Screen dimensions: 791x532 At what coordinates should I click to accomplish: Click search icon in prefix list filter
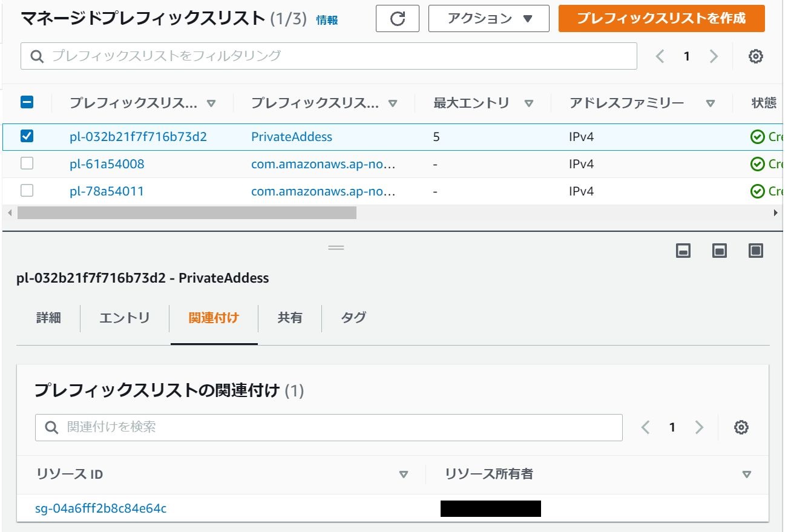pyautogui.click(x=37, y=56)
